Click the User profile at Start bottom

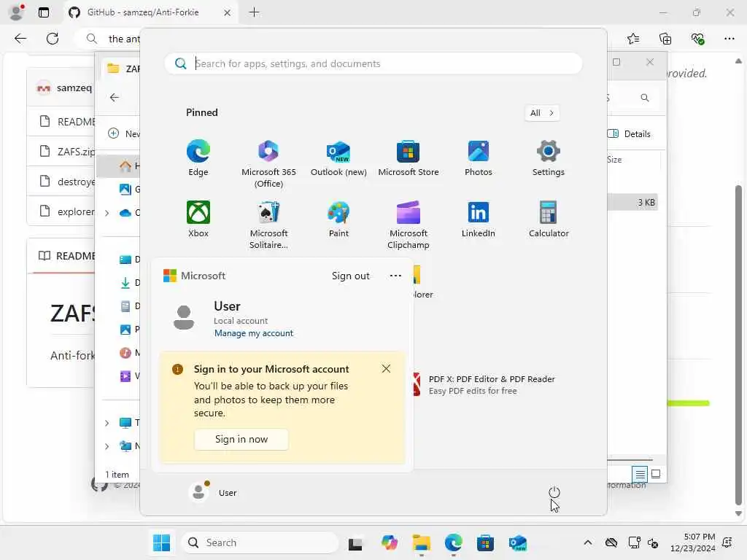tap(213, 492)
